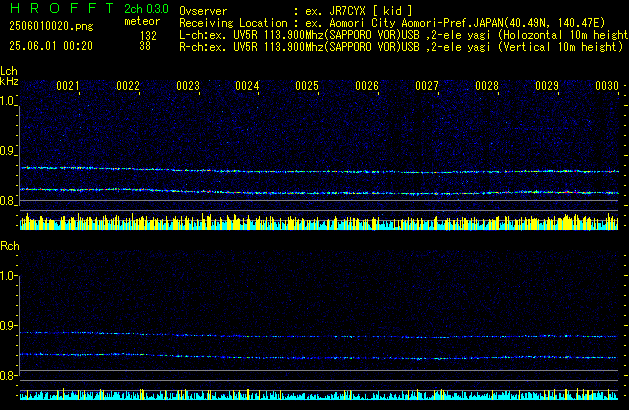Click the 0024 time marker
The width and height of the screenshot is (629, 410).
pyautogui.click(x=247, y=86)
